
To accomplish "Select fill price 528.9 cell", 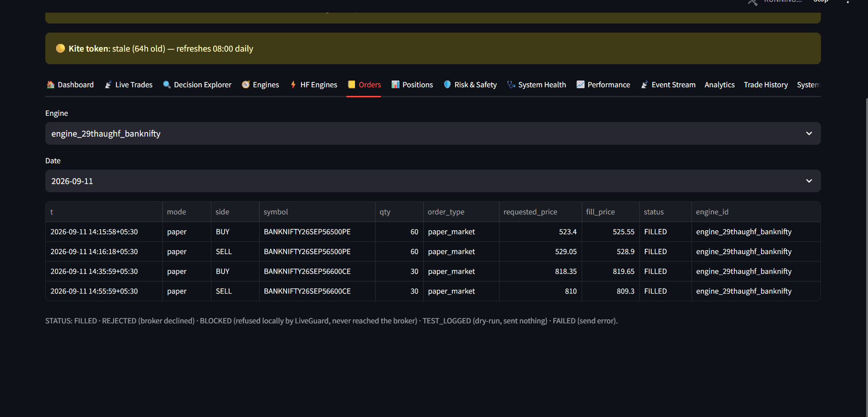I will point(610,251).
